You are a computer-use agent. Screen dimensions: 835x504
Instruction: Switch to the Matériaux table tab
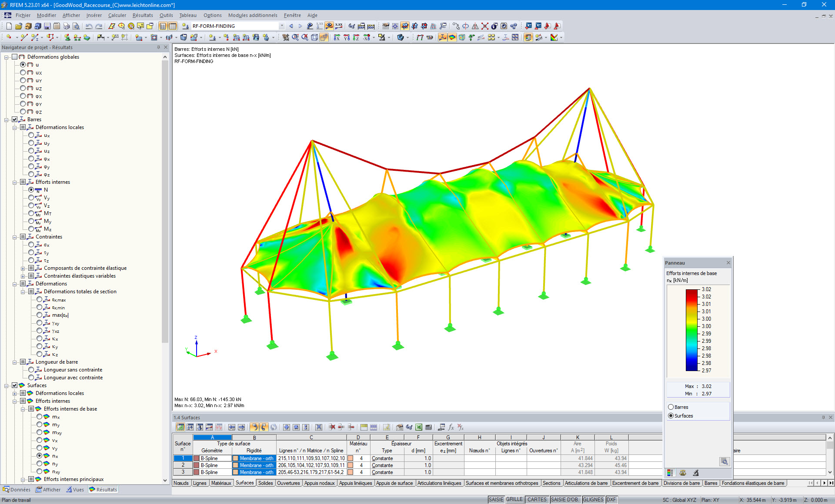click(221, 483)
